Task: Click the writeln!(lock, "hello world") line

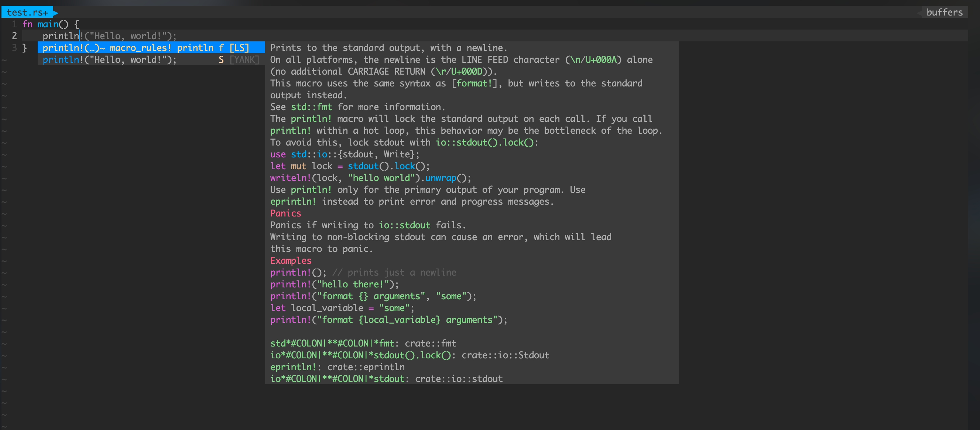Action: (370, 177)
